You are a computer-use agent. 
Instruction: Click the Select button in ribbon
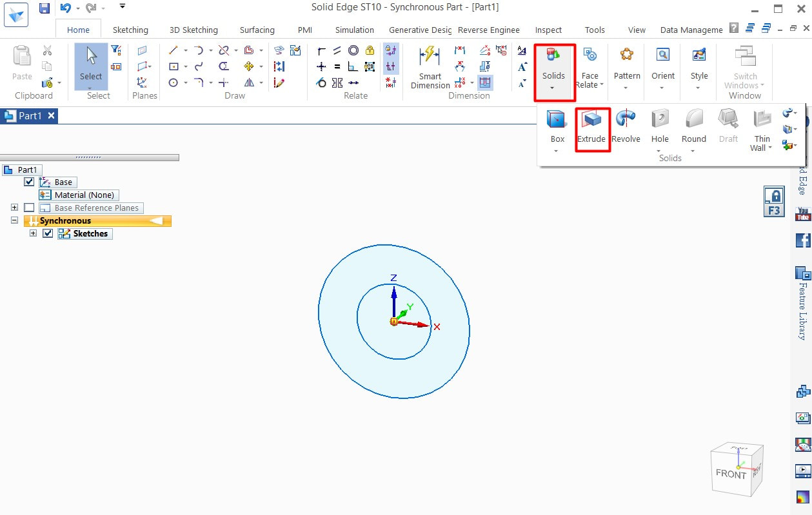click(91, 66)
